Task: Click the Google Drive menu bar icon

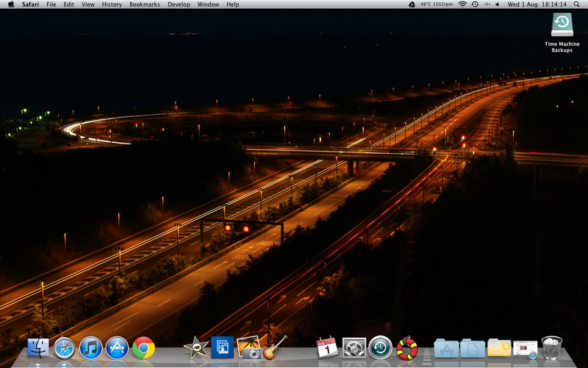Action: click(x=412, y=4)
